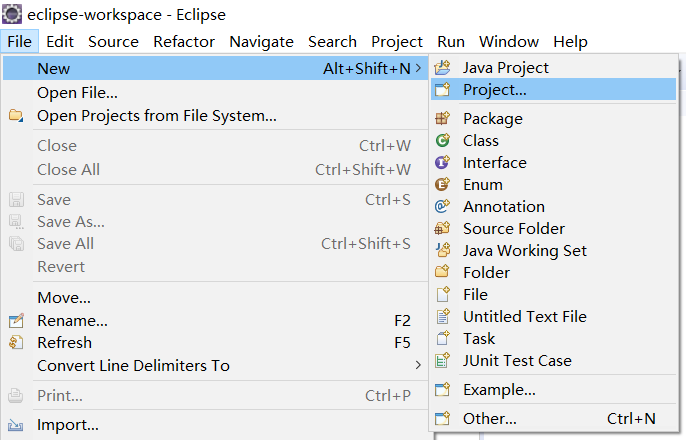Click the Folder icon in New submenu

442,272
